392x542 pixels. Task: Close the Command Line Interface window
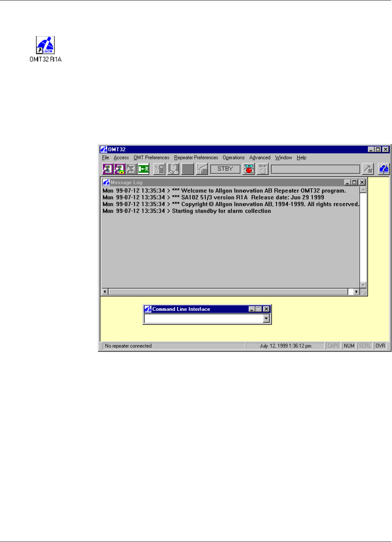click(x=266, y=309)
